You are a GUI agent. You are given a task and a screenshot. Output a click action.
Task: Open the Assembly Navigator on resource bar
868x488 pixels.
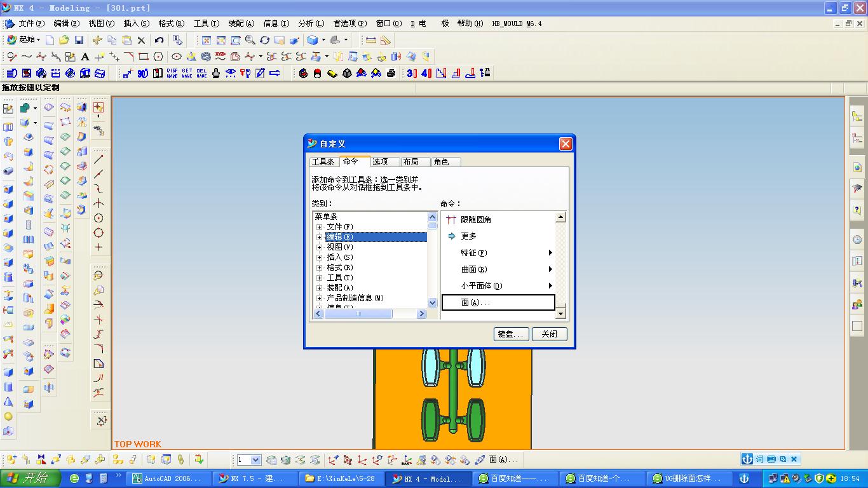(857, 116)
